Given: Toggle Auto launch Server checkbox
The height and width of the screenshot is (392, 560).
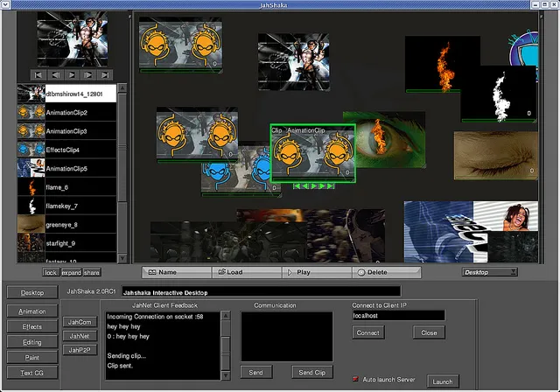Looking at the screenshot, I should coord(355,379).
